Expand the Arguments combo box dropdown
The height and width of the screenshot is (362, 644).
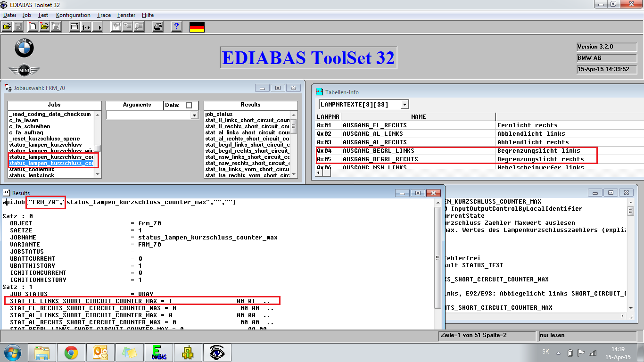pyautogui.click(x=194, y=115)
